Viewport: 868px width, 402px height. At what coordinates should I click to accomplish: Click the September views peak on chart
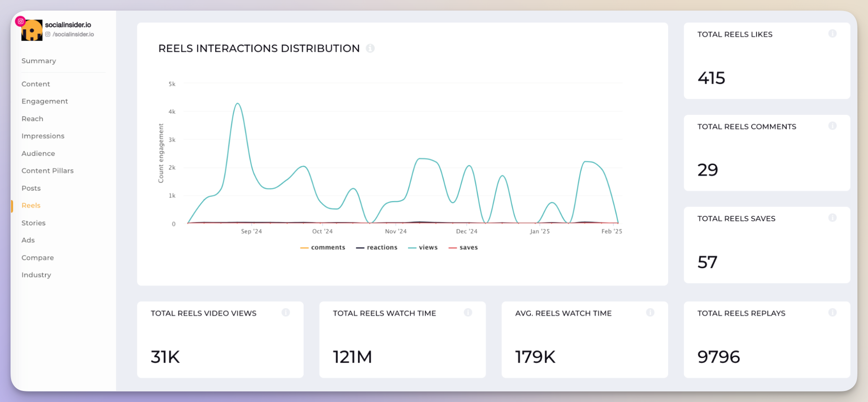(x=238, y=104)
